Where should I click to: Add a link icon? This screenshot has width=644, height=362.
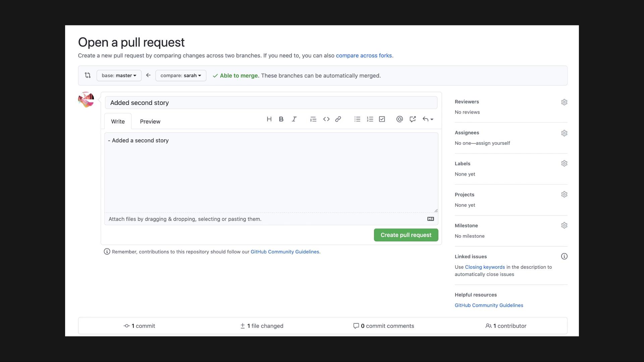pos(338,119)
